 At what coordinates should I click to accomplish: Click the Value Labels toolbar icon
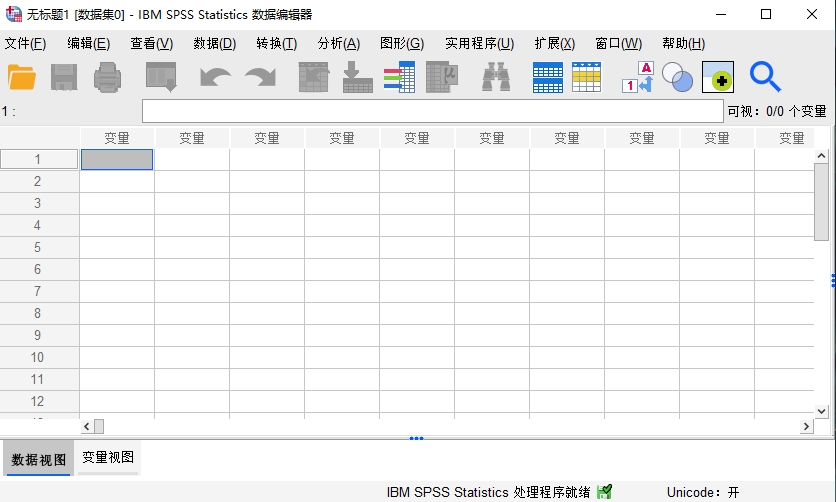click(x=637, y=77)
